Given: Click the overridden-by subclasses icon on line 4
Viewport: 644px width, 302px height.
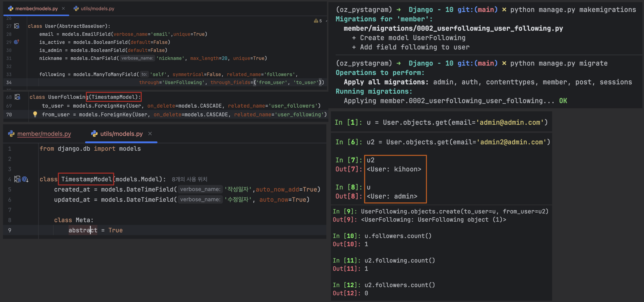Looking at the screenshot, I should click(x=25, y=179).
